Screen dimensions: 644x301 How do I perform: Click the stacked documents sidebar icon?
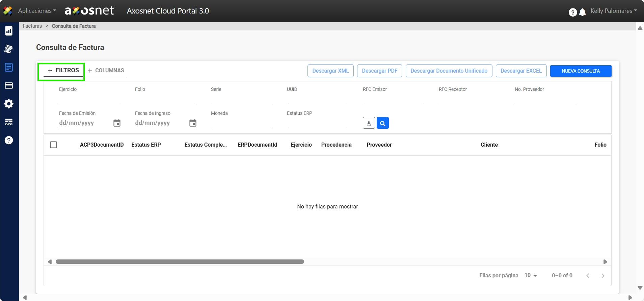[9, 49]
